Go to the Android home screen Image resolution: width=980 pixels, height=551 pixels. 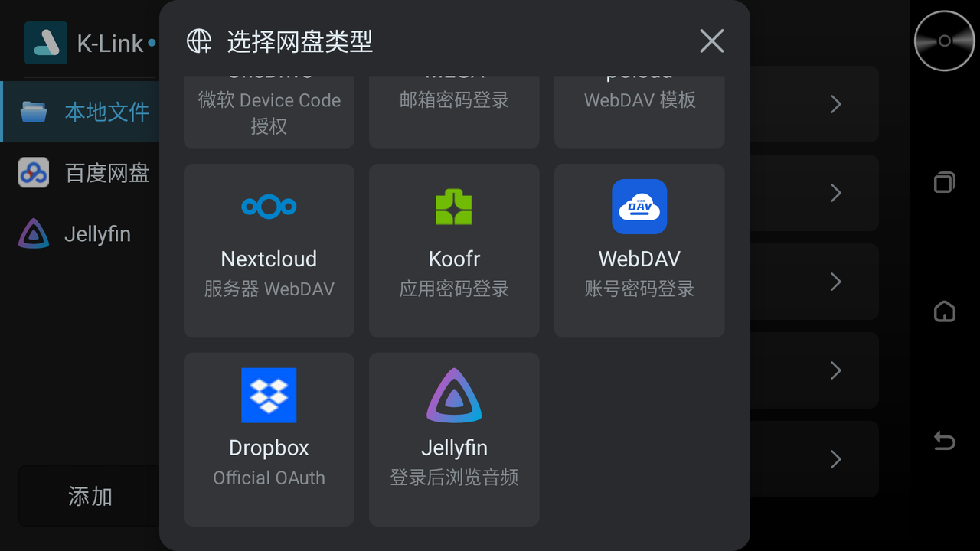coord(945,311)
